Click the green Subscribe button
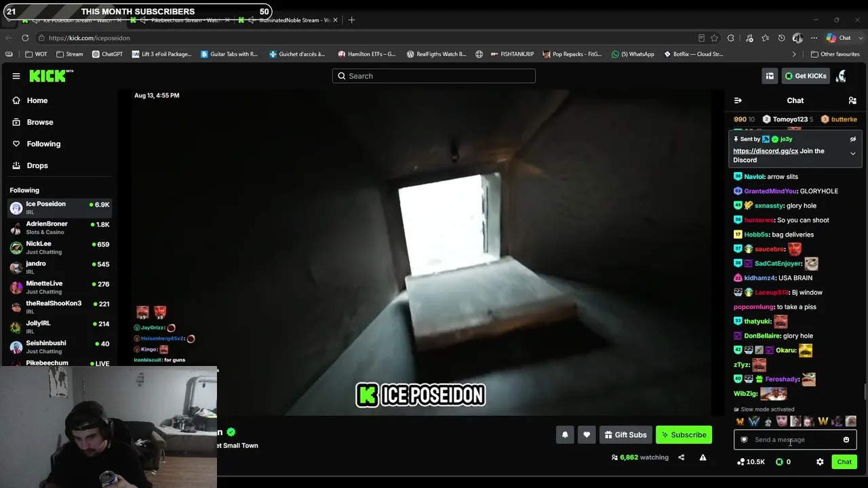Image resolution: width=868 pixels, height=488 pixels. (684, 435)
